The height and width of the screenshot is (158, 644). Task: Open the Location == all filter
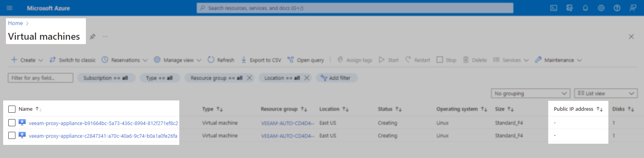click(x=282, y=78)
